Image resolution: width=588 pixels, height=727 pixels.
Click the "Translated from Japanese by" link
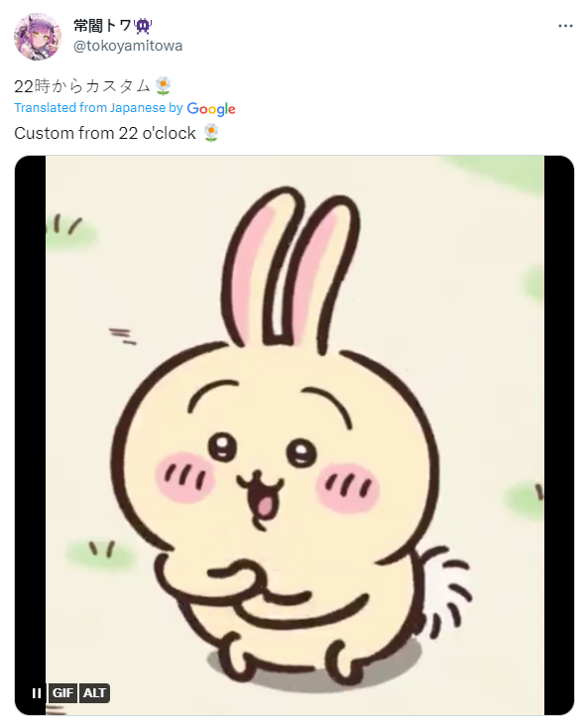(98, 107)
